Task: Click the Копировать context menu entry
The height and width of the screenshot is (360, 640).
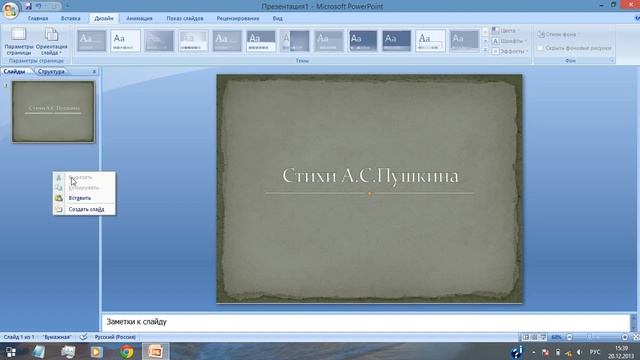Action: [84, 188]
